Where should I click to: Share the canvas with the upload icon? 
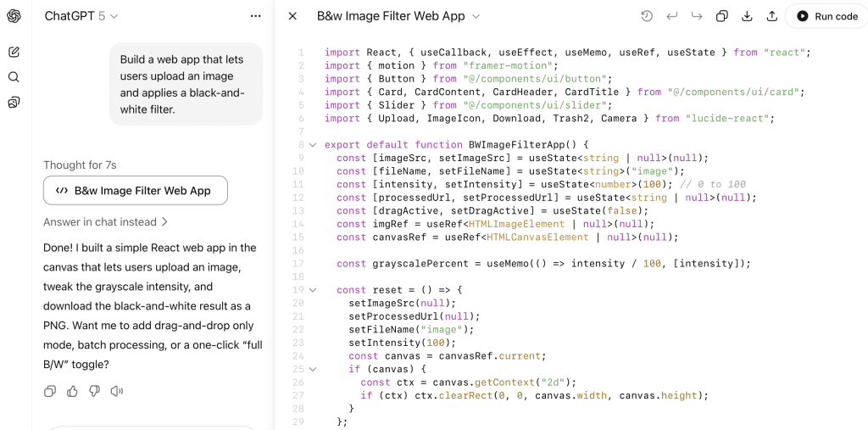(x=771, y=17)
